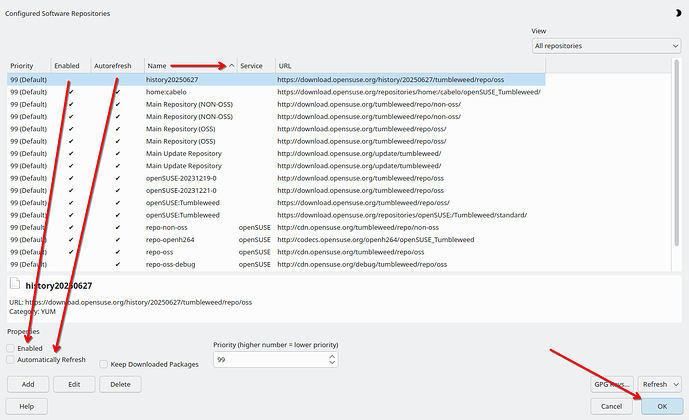Click the document icon beside history20250627 heading
Image resolution: width=689 pixels, height=420 pixels.
point(15,283)
